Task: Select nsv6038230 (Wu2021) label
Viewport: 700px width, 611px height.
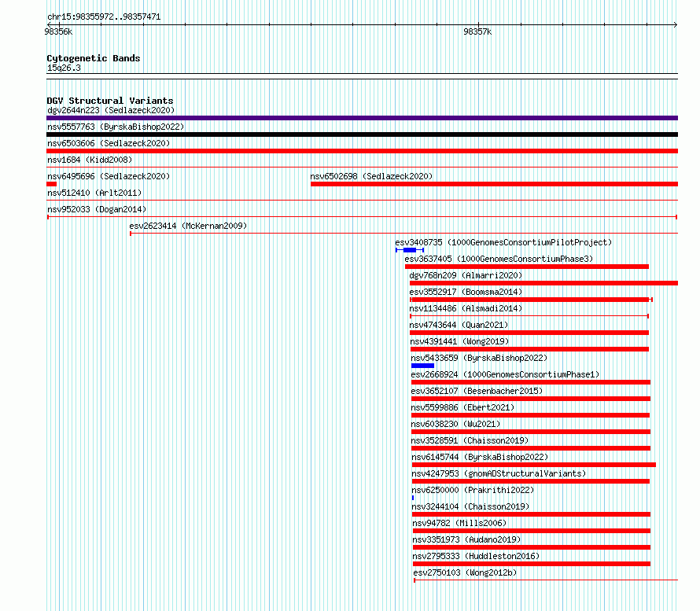Action: [455, 424]
